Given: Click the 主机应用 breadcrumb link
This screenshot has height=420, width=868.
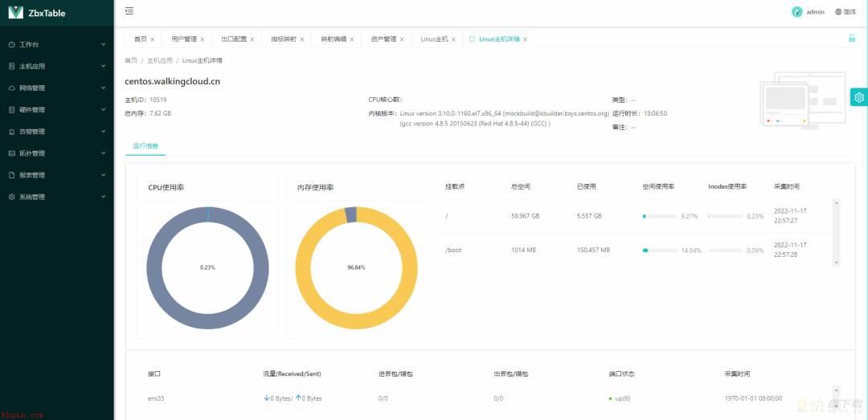Looking at the screenshot, I should (159, 60).
